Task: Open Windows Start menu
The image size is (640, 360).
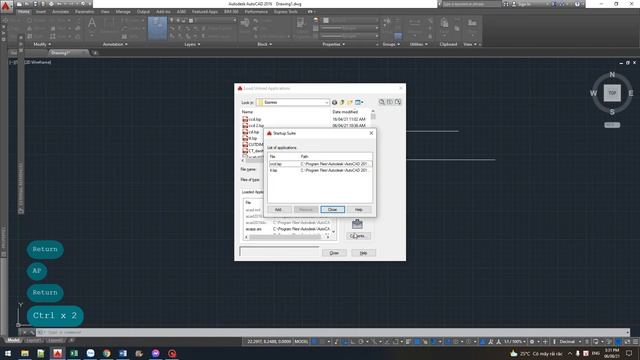Action: (8, 353)
